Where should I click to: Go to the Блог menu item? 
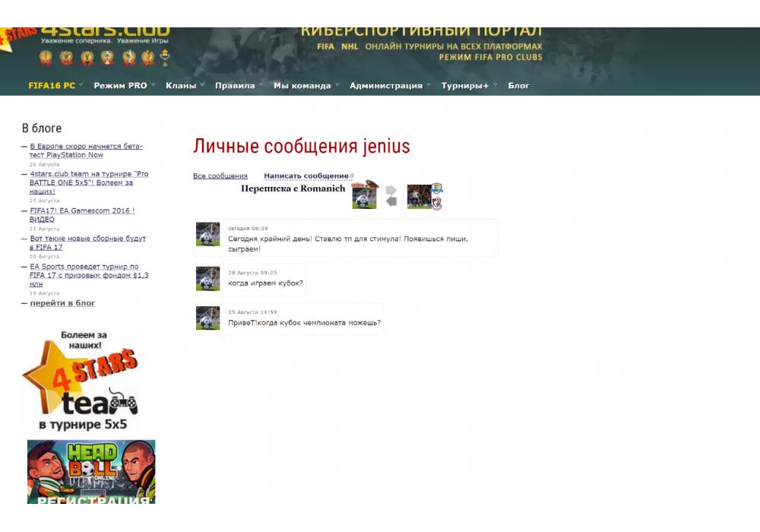tap(518, 85)
